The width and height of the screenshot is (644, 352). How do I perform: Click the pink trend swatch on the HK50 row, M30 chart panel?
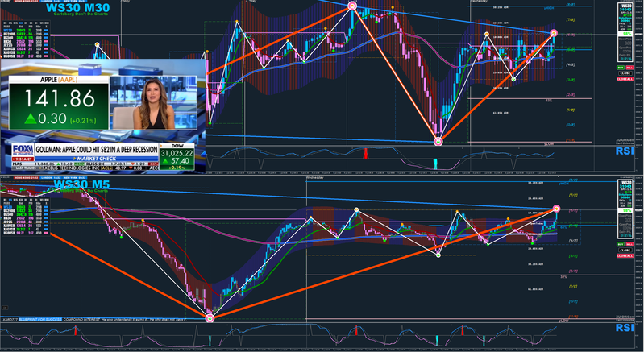click(46, 41)
